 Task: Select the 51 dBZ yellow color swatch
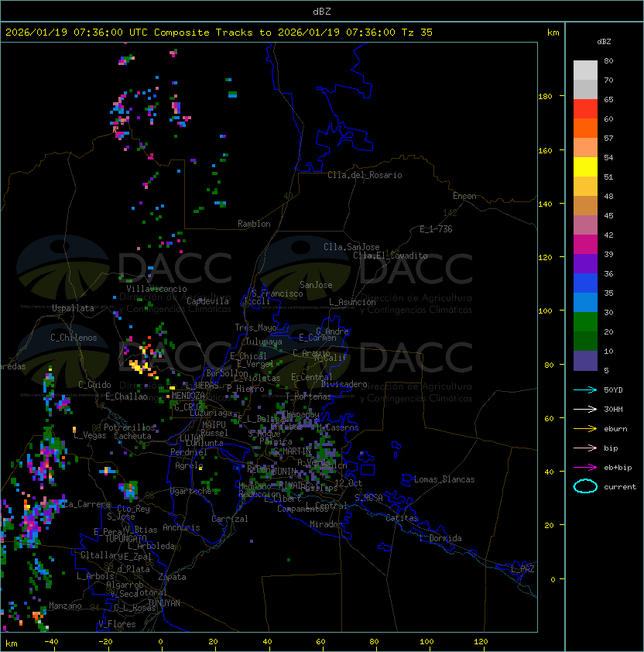585,167
